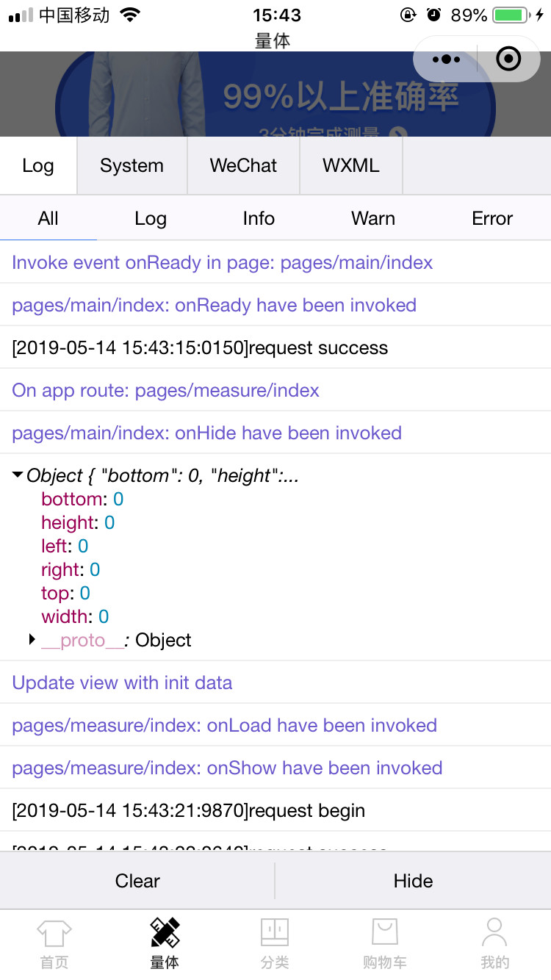The width and height of the screenshot is (551, 980).
Task: Select the 'On app route: pages/measure/index' log entry
Action: [x=166, y=390]
